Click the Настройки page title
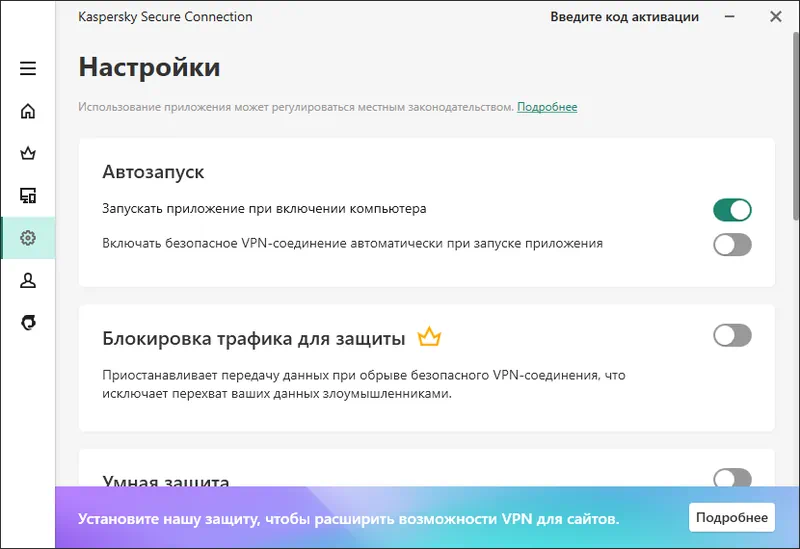Screen dimensions: 800x549 coord(149,67)
